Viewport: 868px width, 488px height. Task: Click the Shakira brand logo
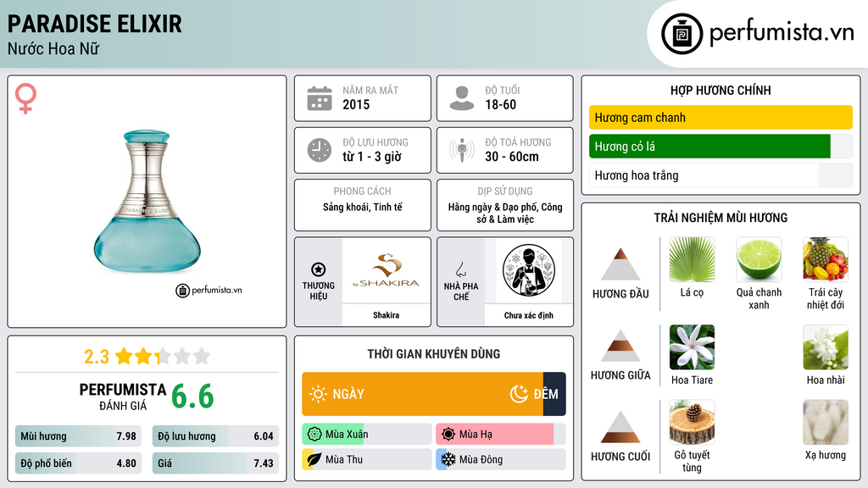386,271
